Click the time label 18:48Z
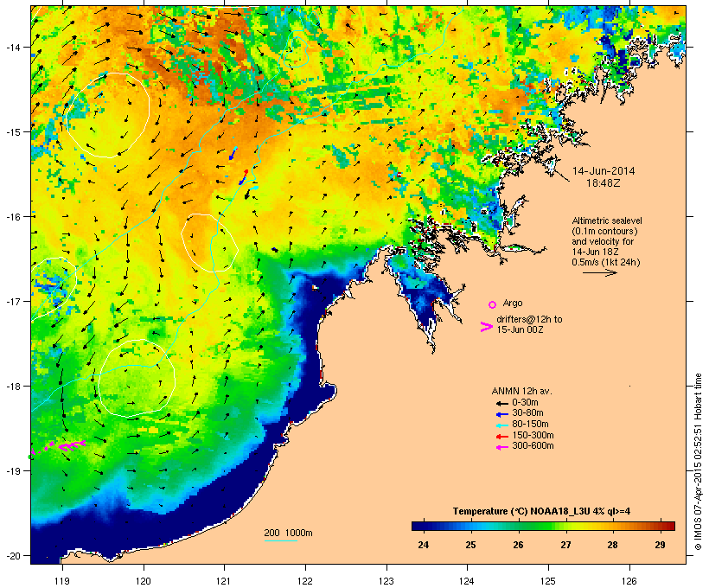This screenshot has width=709, height=588. [603, 183]
